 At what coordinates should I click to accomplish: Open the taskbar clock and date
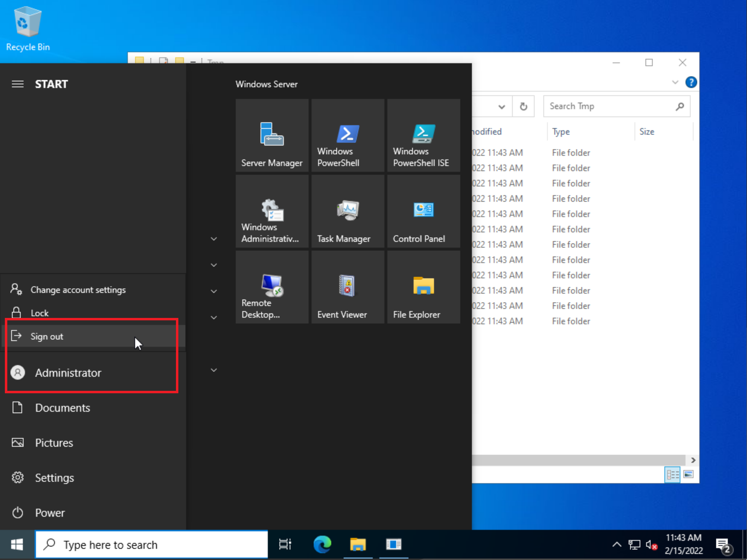[x=684, y=544]
